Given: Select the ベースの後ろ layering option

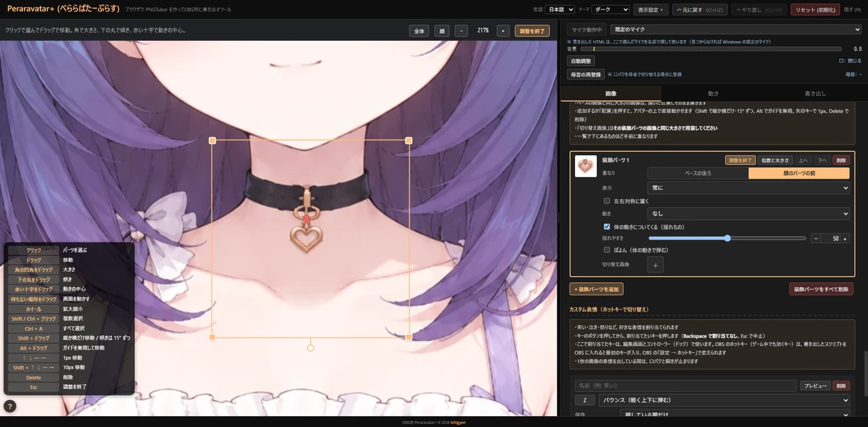Looking at the screenshot, I should [698, 173].
